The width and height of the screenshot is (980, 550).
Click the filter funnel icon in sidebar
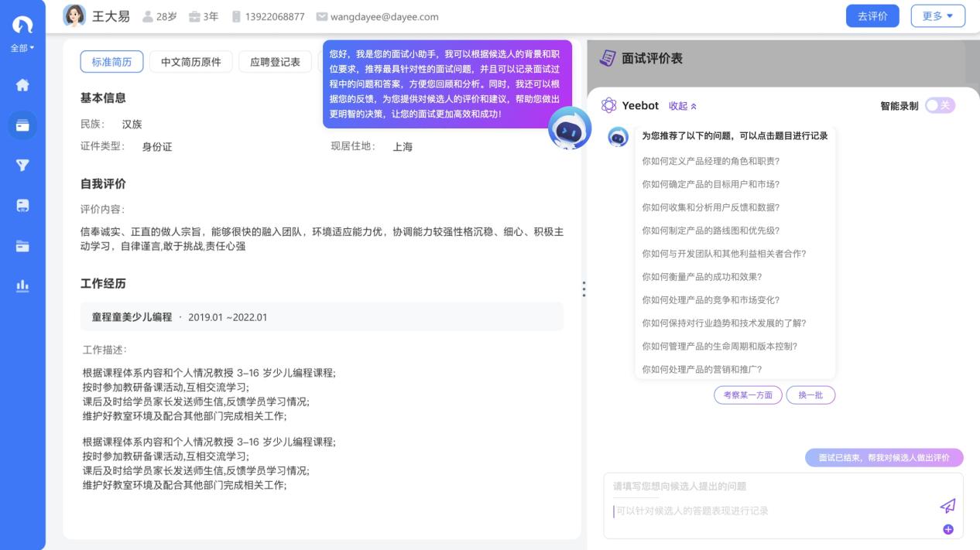click(22, 165)
